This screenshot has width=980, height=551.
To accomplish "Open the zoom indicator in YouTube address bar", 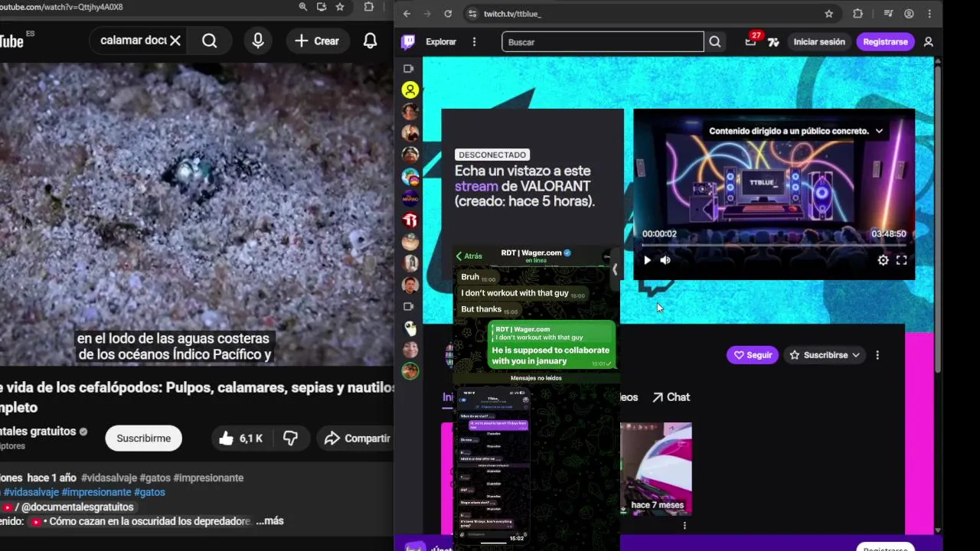I will (303, 7).
